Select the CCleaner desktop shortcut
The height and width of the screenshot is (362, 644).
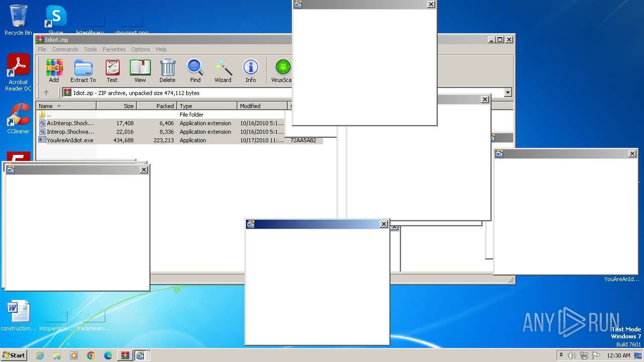pyautogui.click(x=18, y=119)
